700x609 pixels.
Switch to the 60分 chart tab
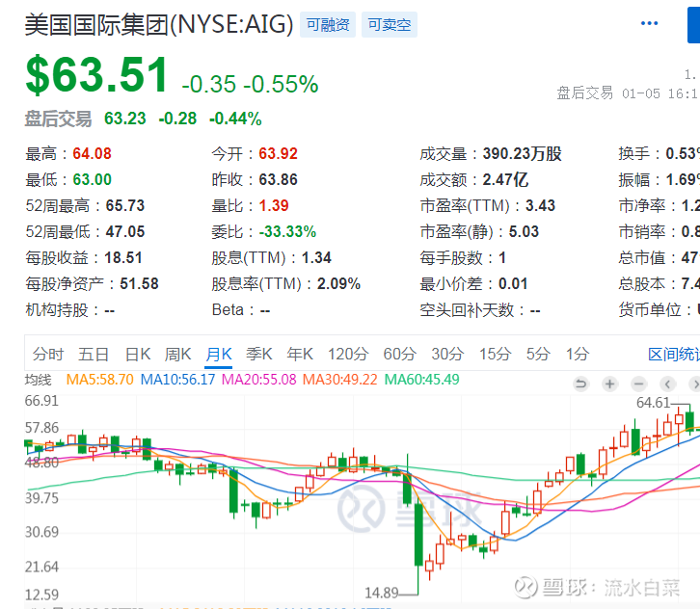(399, 355)
